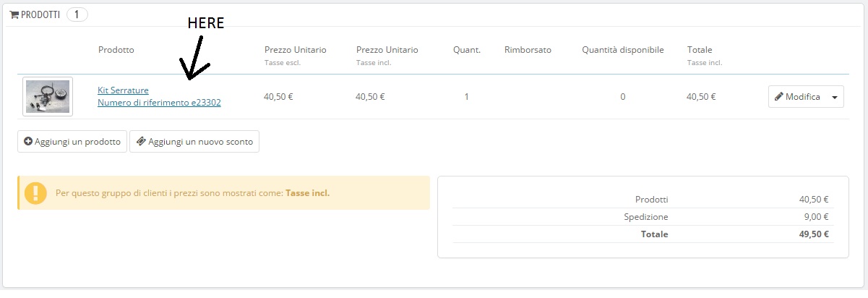The width and height of the screenshot is (868, 298).
Task: Click the plus icon in Aggiungi un prodotto
Action: [28, 142]
